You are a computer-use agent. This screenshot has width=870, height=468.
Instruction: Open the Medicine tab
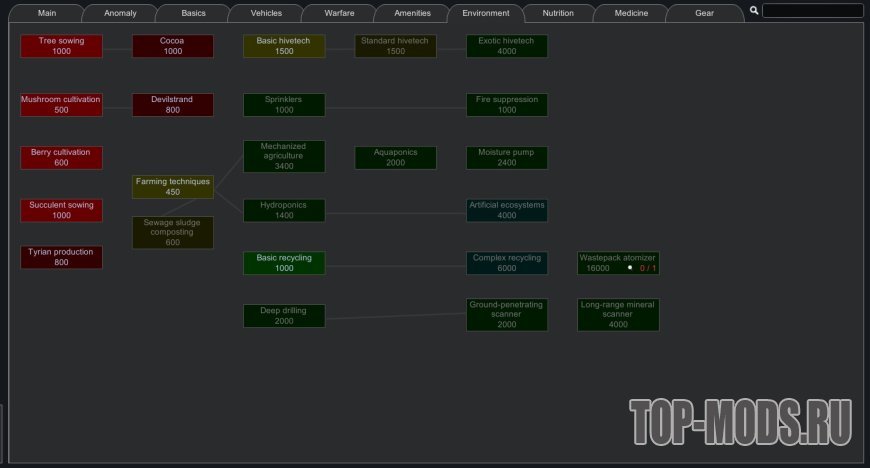[632, 14]
